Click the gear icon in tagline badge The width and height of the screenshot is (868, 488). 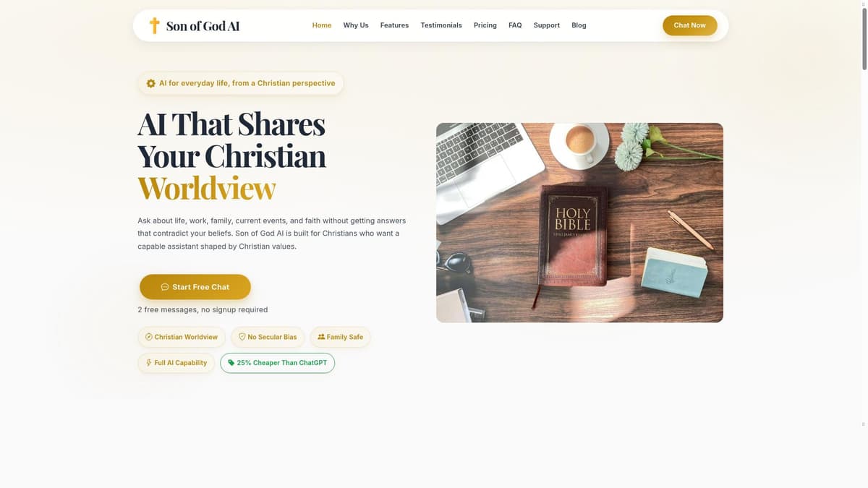[x=150, y=83]
